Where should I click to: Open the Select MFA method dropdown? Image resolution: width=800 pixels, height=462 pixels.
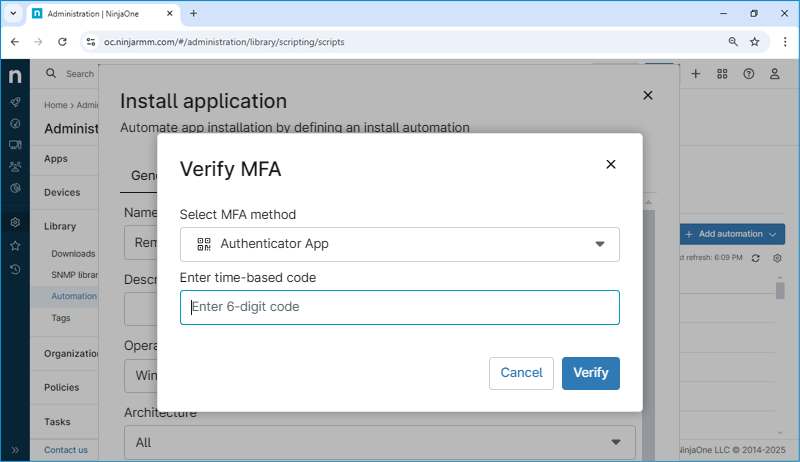[399, 244]
